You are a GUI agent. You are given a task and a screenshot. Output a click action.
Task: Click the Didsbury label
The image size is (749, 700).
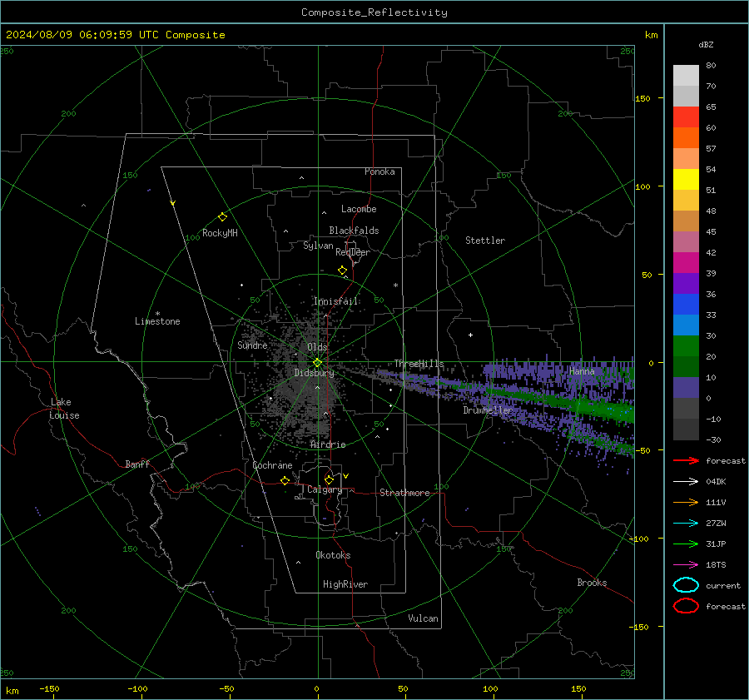pos(315,373)
